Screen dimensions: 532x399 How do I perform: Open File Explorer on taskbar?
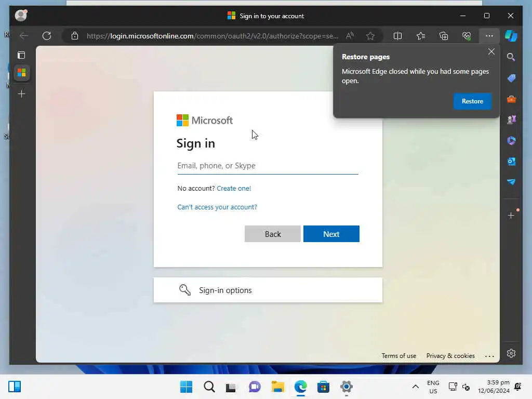[277, 387]
